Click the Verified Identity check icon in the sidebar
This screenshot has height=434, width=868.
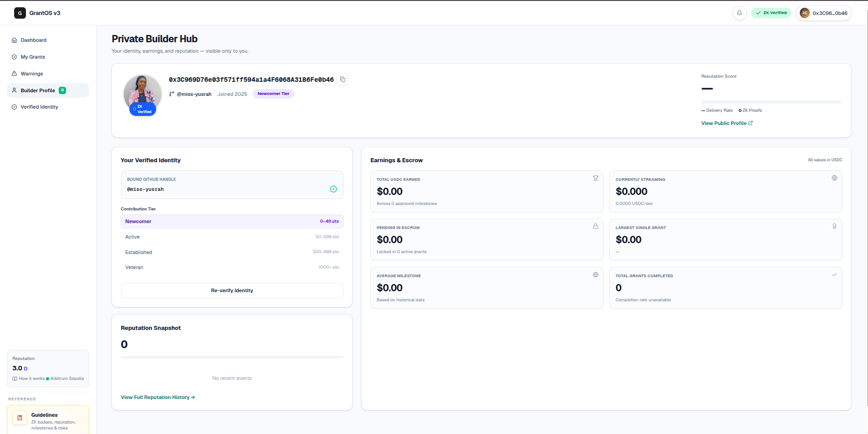pos(14,107)
